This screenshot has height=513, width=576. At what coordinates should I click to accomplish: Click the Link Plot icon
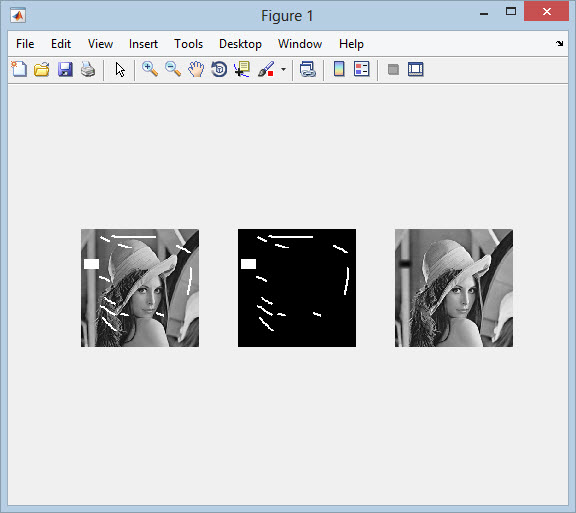(x=307, y=69)
